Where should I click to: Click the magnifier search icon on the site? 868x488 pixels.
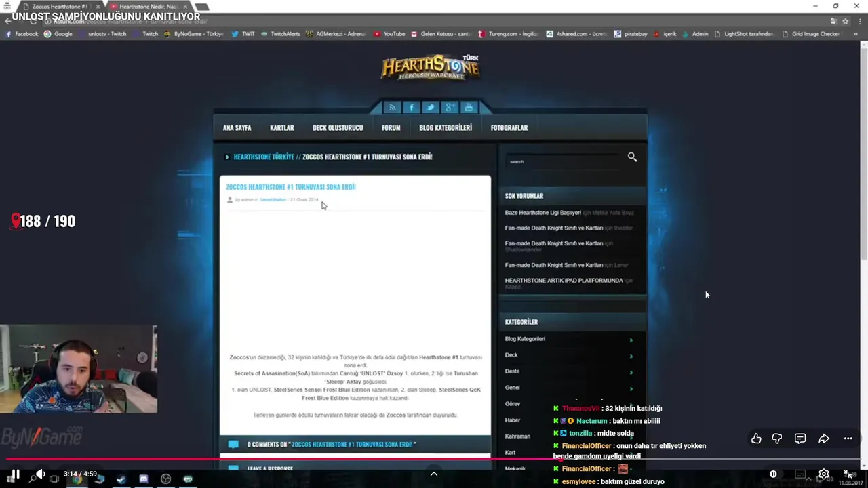click(x=632, y=157)
